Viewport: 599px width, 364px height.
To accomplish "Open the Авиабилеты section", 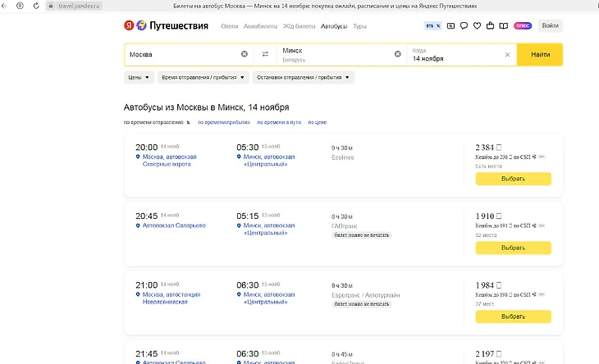I will [x=261, y=26].
